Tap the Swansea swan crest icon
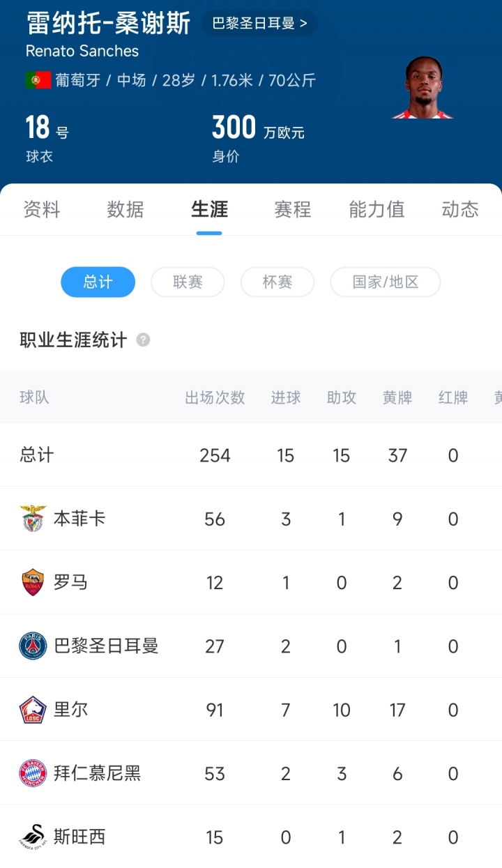 coord(33,837)
